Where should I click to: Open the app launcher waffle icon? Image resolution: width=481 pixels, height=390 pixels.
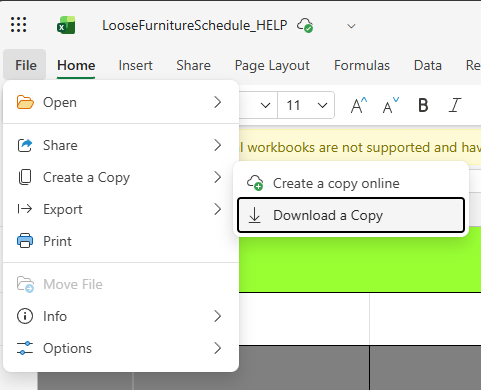[18, 25]
